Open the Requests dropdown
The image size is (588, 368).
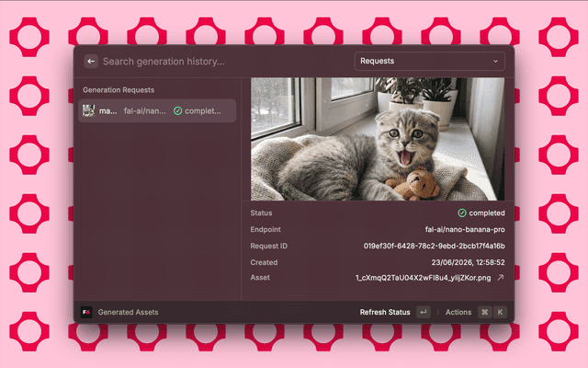pyautogui.click(x=429, y=62)
